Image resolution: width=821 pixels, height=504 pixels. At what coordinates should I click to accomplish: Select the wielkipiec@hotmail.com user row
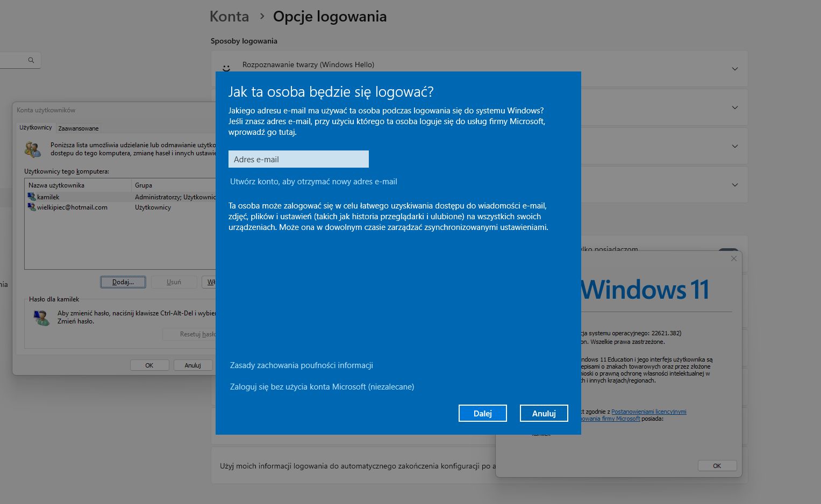[121, 207]
